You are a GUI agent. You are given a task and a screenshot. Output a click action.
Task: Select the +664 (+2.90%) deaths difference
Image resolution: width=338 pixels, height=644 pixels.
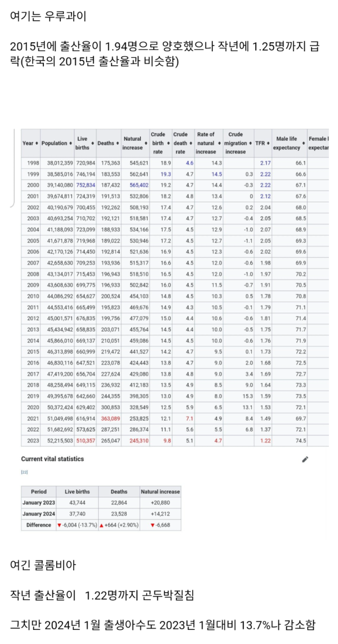pos(119,525)
